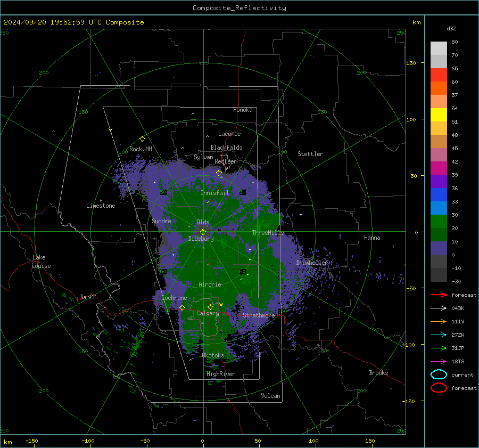Image resolution: width=479 pixels, height=448 pixels.
Task: Click the Composite_Reflectivity title
Action: tap(240, 8)
